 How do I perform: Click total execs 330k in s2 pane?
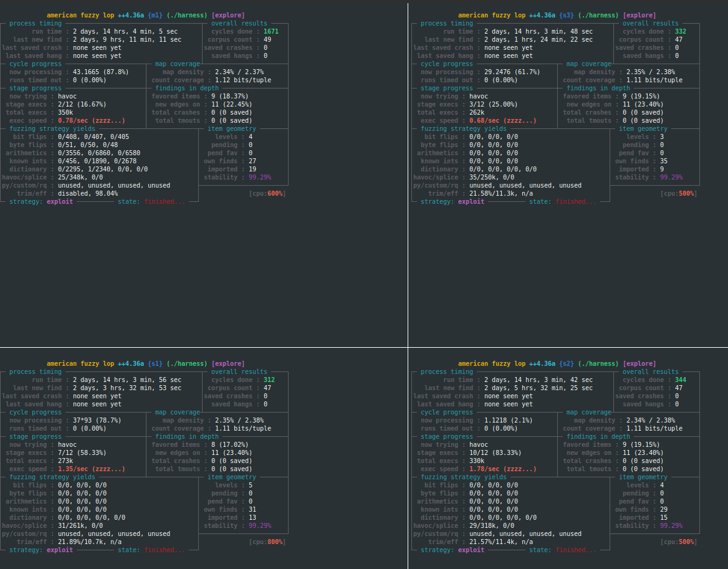coord(477,461)
